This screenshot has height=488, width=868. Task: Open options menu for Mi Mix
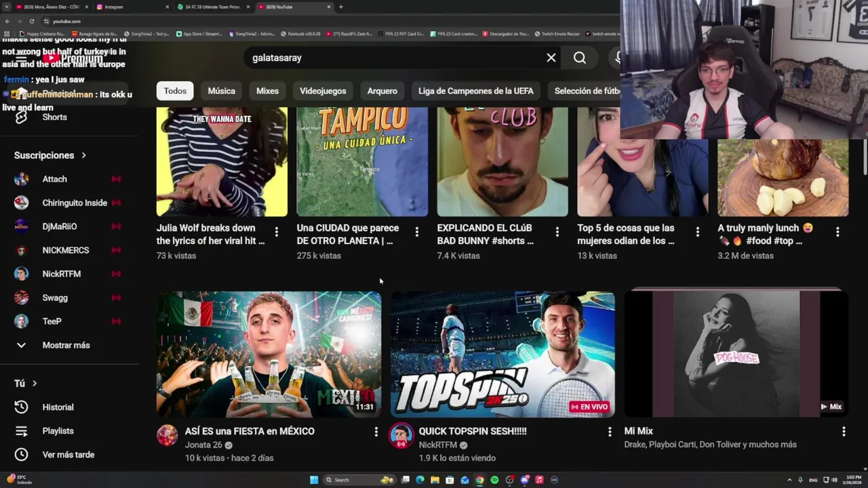pos(844,432)
